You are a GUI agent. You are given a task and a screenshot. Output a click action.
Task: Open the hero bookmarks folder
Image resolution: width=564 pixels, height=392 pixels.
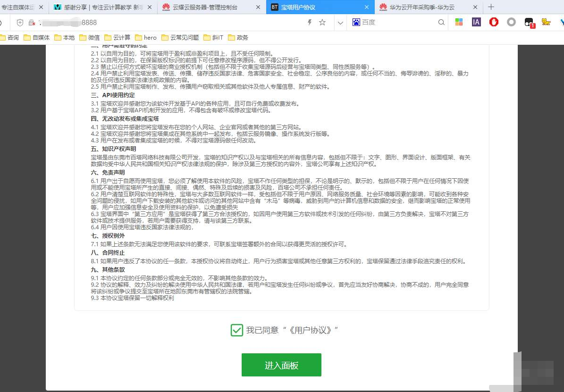(x=146, y=37)
